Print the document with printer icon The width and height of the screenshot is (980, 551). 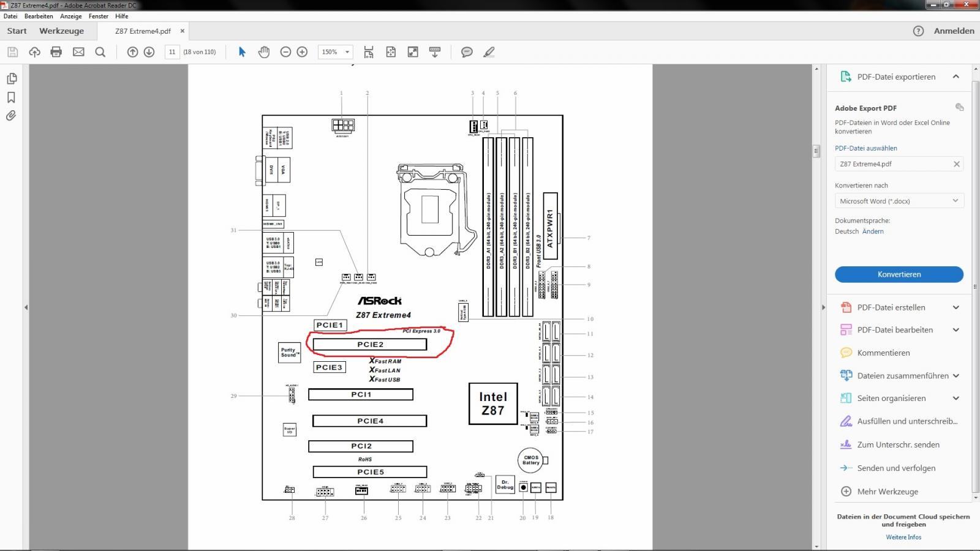tap(56, 52)
